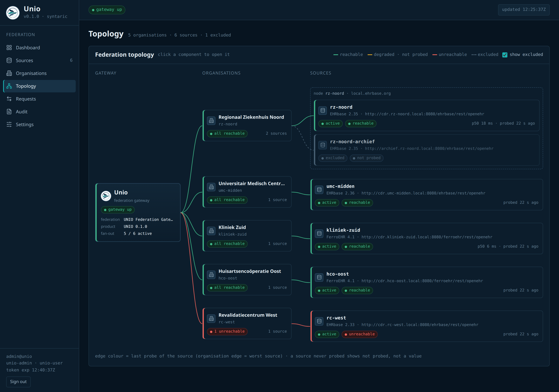Click the Audit document icon in sidebar
559x392 pixels.
[9, 112]
